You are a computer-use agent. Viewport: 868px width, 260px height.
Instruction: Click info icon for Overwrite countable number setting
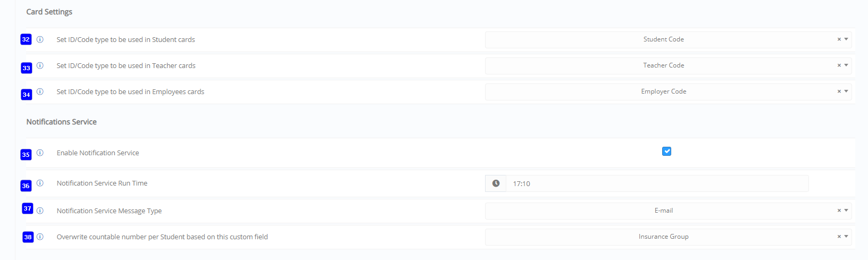(40, 237)
